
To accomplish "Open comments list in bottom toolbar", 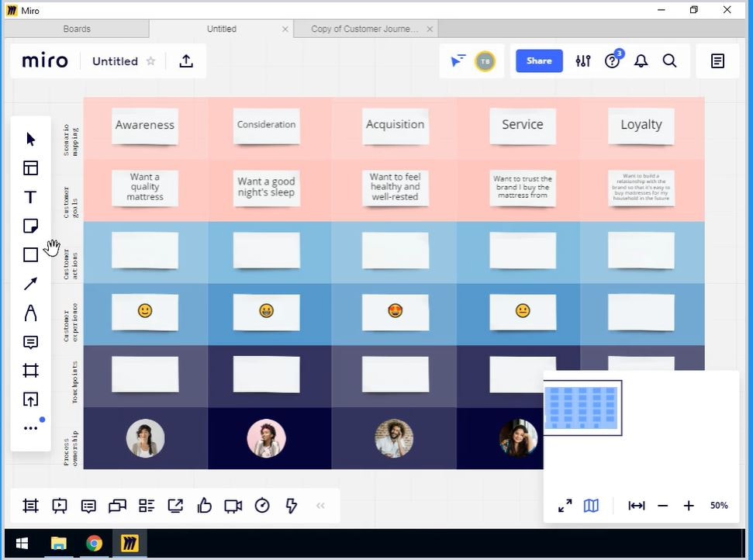I will [88, 506].
